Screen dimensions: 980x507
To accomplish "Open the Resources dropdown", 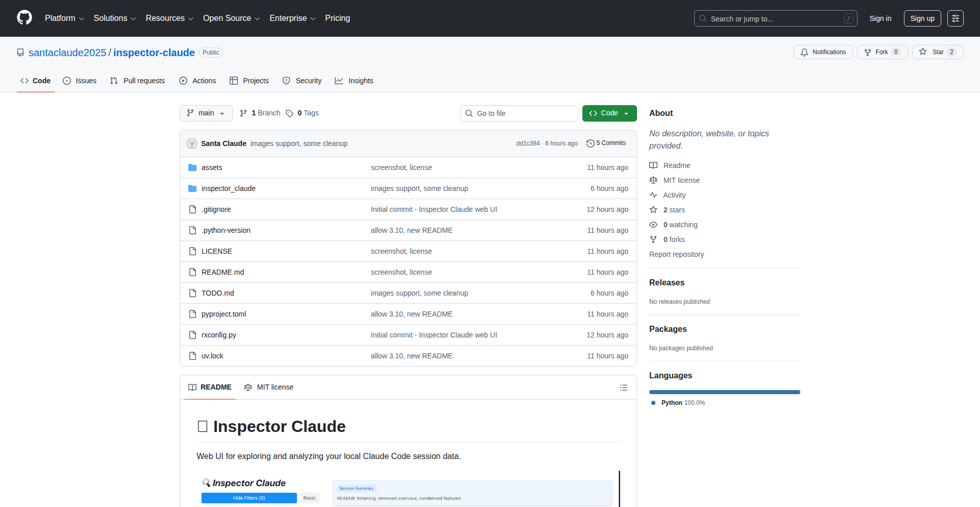I will pyautogui.click(x=169, y=18).
